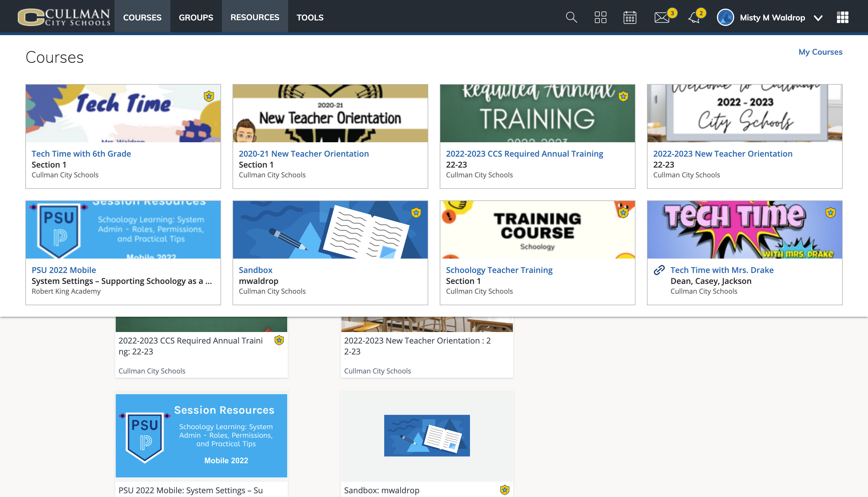The width and height of the screenshot is (868, 497).
Task: Click the Training Course Schoology banner image
Action: (538, 230)
